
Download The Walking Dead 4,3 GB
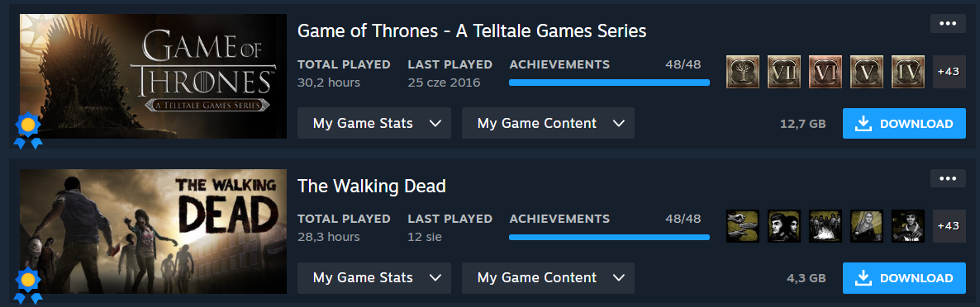tap(904, 277)
